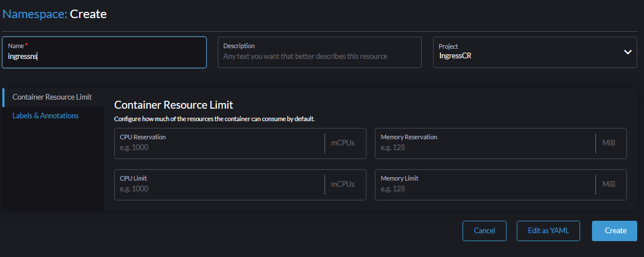Click the Project dropdown chevron arrow
The width and height of the screenshot is (644, 257).
pyautogui.click(x=628, y=52)
